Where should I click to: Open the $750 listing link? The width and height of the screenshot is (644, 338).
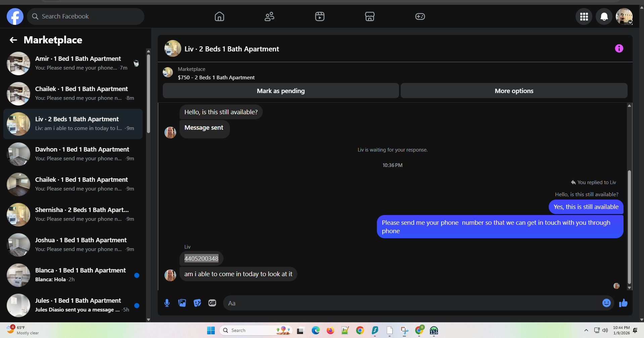(216, 78)
